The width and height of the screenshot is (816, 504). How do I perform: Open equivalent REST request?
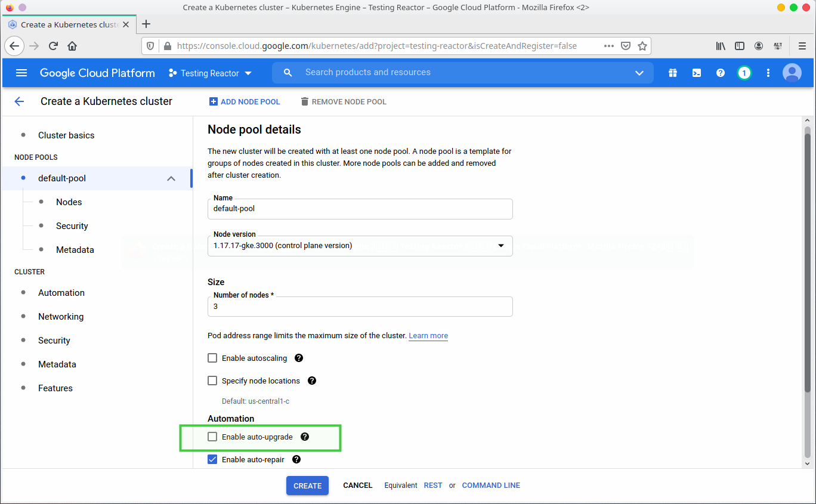click(x=433, y=486)
